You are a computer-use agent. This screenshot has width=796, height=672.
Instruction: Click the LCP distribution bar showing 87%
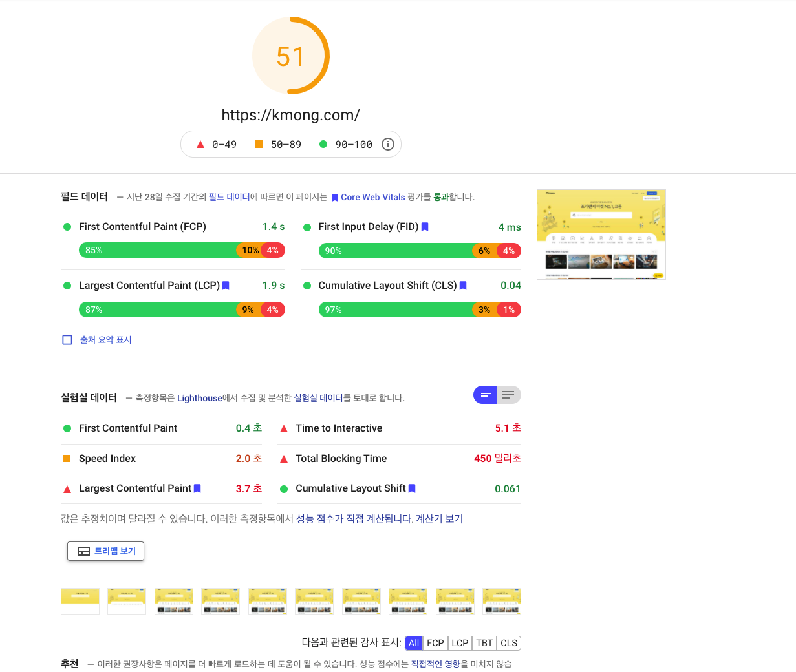(x=182, y=310)
